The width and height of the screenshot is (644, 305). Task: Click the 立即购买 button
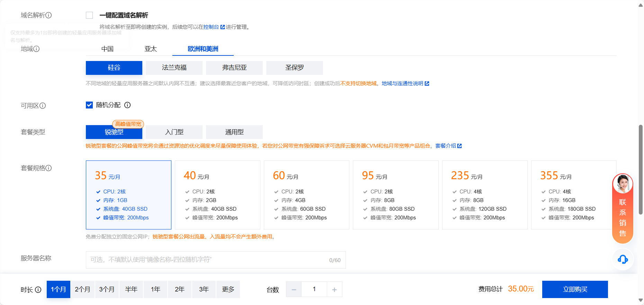pos(575,289)
